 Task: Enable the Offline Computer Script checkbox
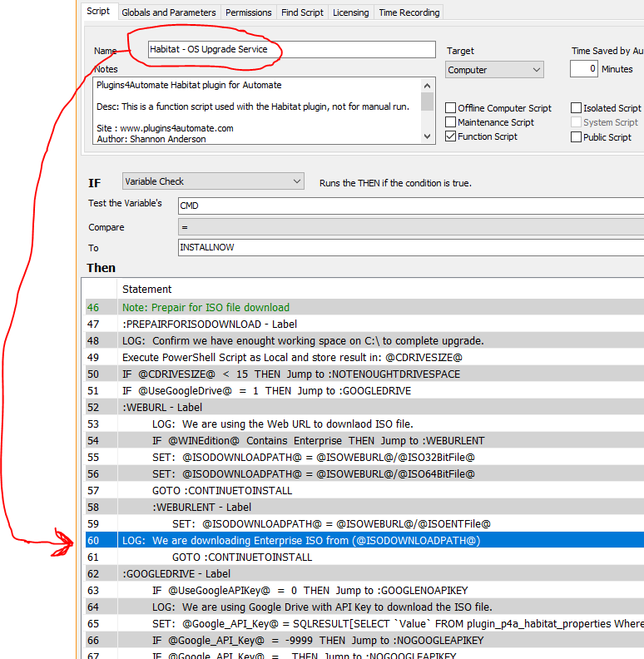(x=451, y=108)
